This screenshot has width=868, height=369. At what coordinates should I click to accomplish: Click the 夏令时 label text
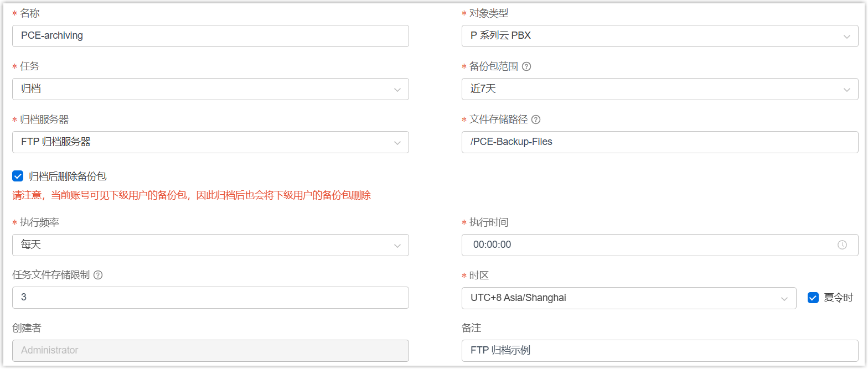838,298
